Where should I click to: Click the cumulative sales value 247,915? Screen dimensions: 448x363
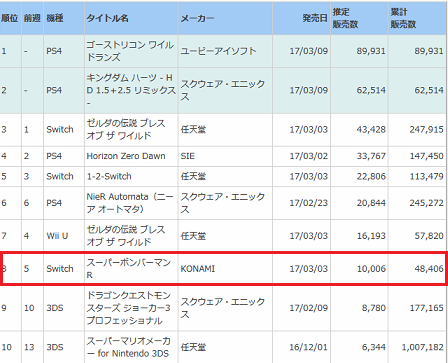tap(427, 129)
